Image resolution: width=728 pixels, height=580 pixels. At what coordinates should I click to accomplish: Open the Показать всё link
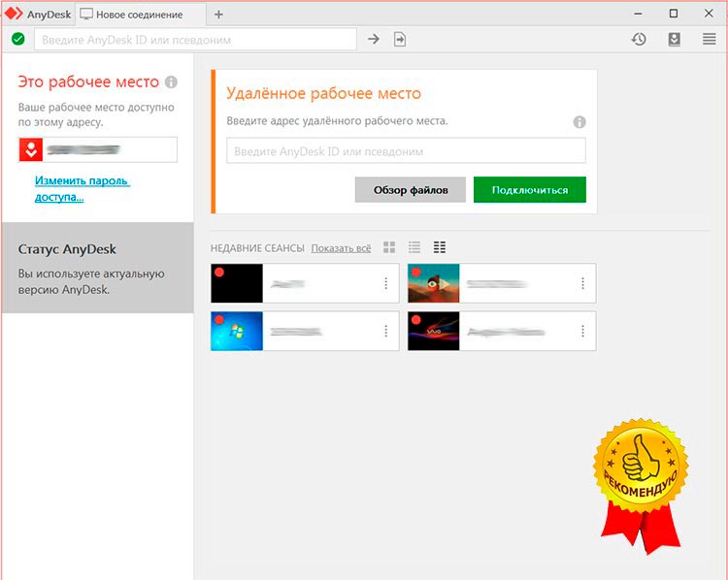[x=341, y=248]
